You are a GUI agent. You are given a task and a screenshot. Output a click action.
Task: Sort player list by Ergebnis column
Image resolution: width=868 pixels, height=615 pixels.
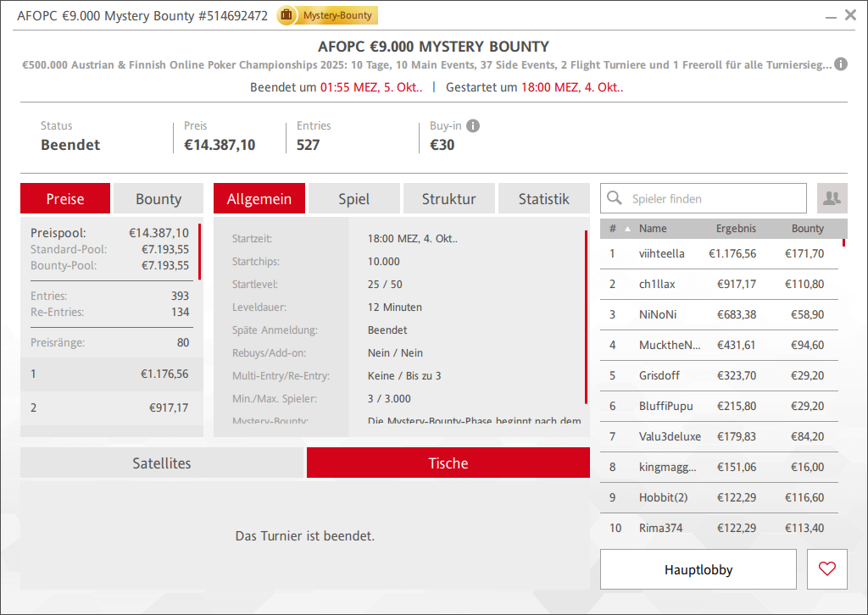(x=735, y=229)
